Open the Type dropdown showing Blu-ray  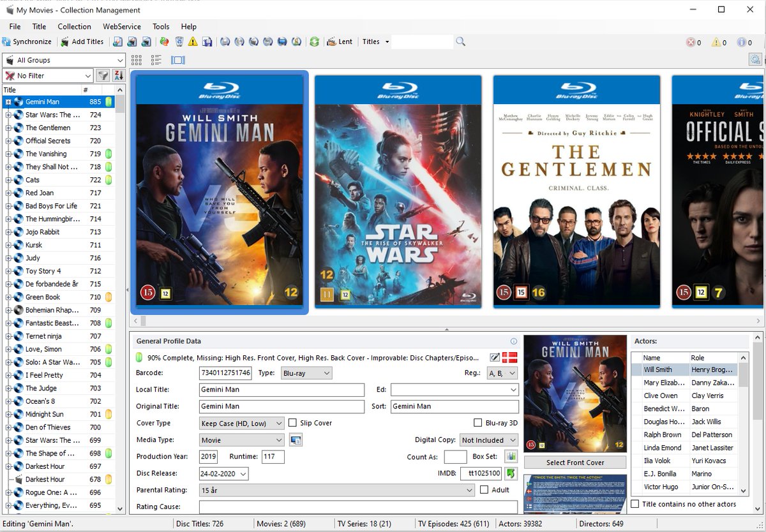[x=306, y=373]
